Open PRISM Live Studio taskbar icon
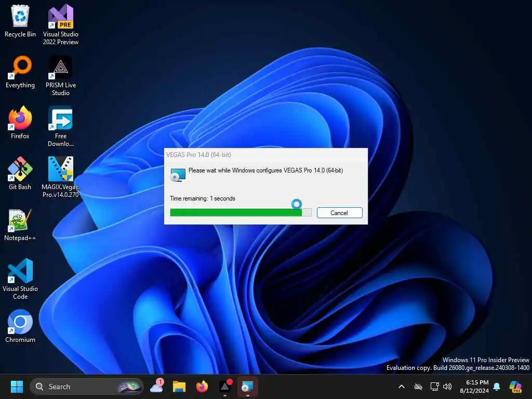 (225, 387)
